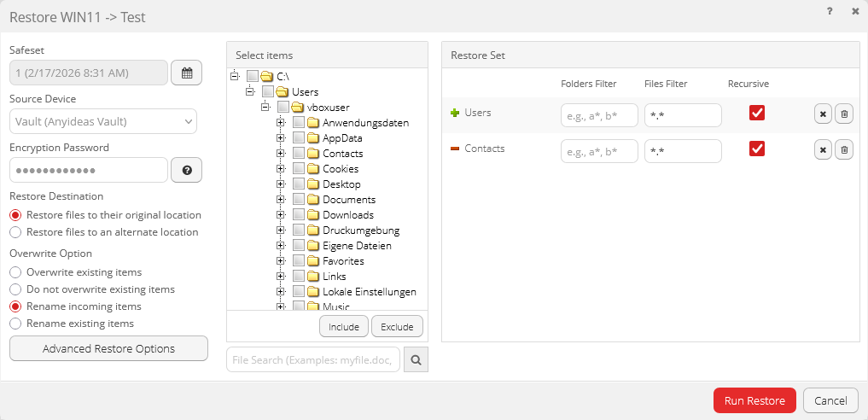The width and height of the screenshot is (868, 420).
Task: Click the encryption password help icon
Action: (x=186, y=170)
